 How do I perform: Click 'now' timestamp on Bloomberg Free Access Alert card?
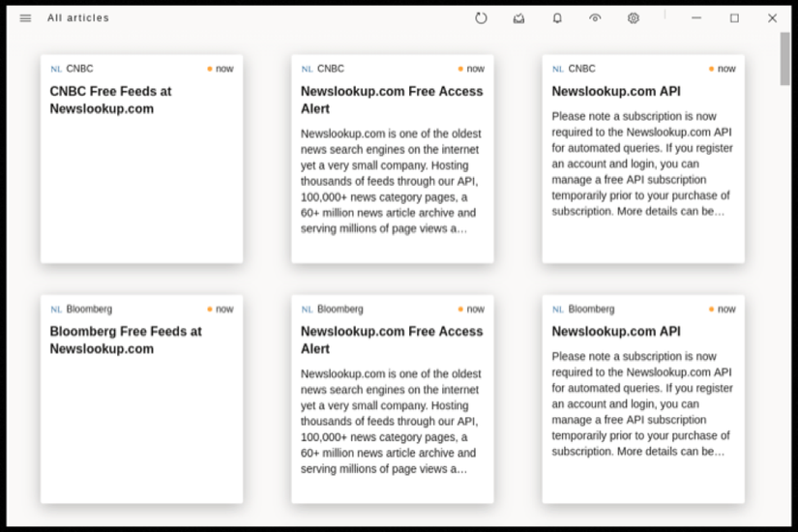pos(475,309)
